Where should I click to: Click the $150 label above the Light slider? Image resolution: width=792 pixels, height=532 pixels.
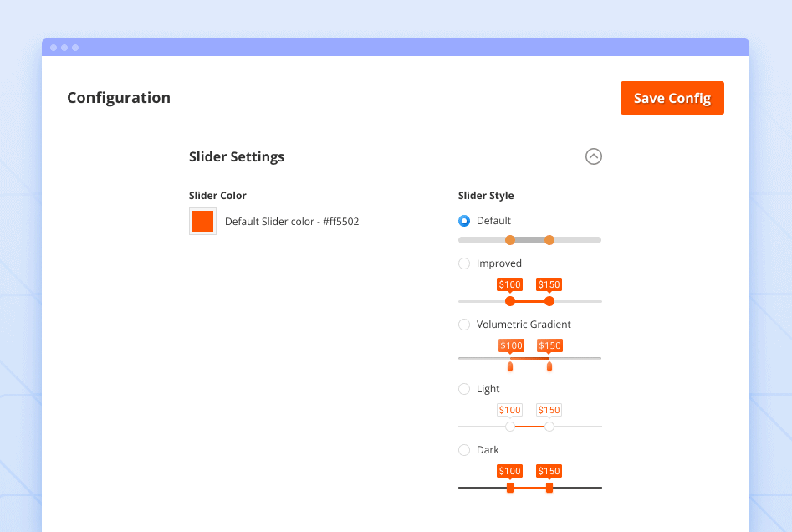point(549,409)
